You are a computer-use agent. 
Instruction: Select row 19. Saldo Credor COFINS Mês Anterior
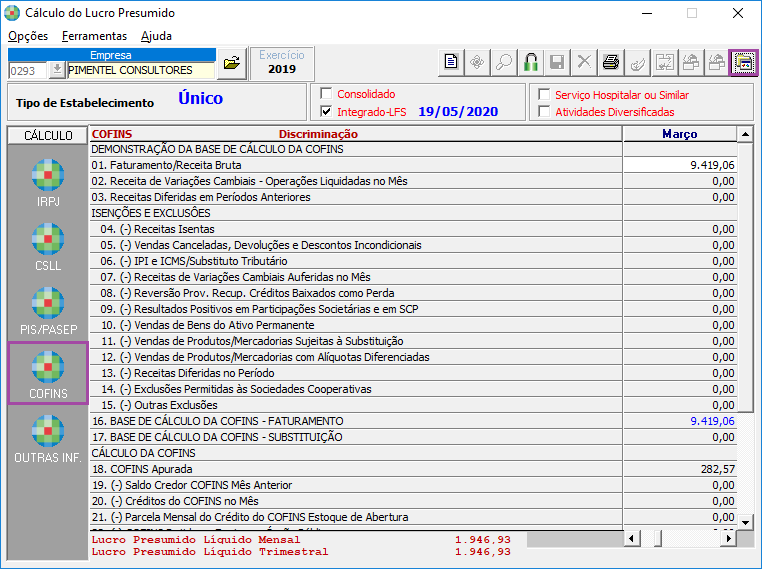point(356,485)
